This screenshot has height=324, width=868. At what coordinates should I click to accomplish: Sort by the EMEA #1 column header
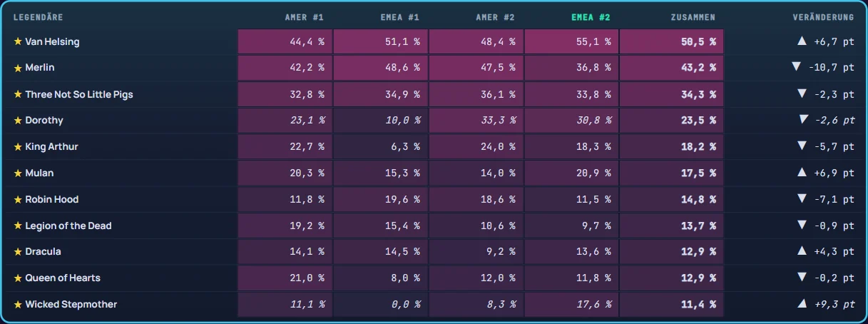[400, 17]
